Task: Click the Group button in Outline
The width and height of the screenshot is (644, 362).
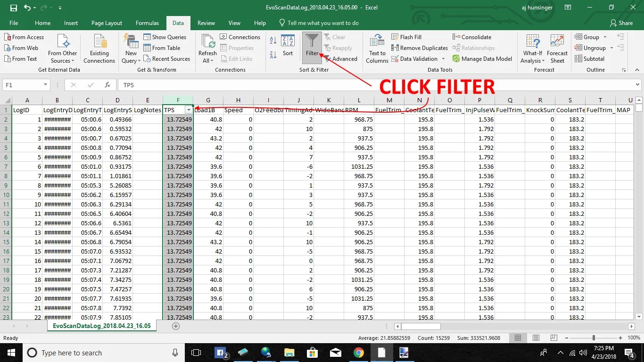Action: tap(586, 37)
